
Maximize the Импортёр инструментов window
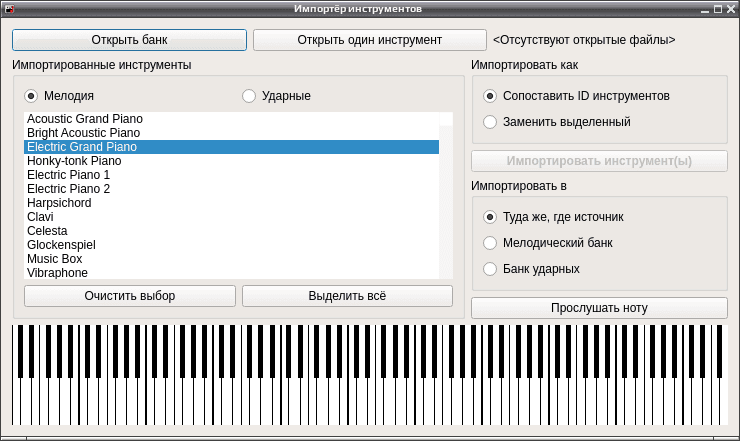click(x=718, y=9)
